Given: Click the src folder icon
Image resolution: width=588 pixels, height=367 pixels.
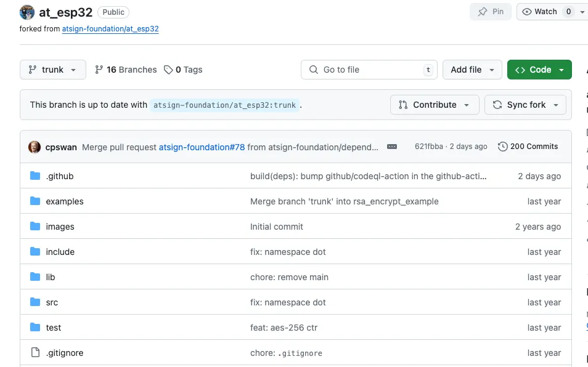Looking at the screenshot, I should coord(35,302).
